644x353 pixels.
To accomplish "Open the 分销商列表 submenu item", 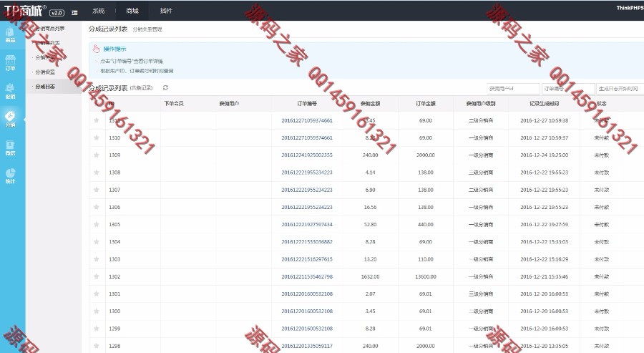I will (x=48, y=43).
